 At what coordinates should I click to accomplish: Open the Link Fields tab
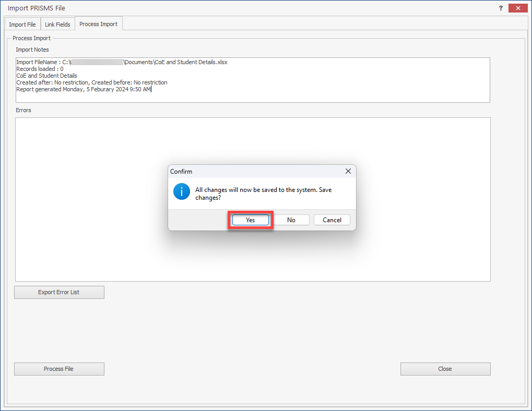coord(57,25)
